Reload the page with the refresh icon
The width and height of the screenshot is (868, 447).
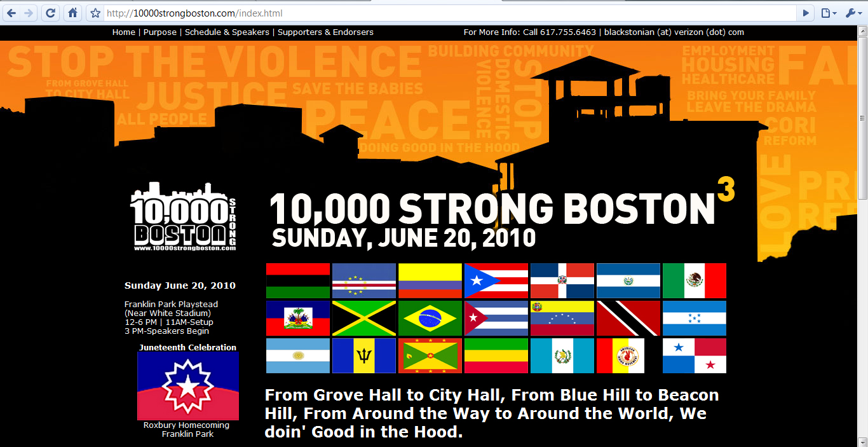pos(51,13)
